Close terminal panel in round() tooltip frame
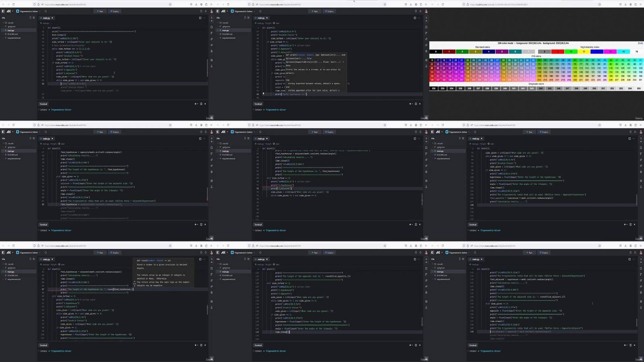 pos(205,345)
